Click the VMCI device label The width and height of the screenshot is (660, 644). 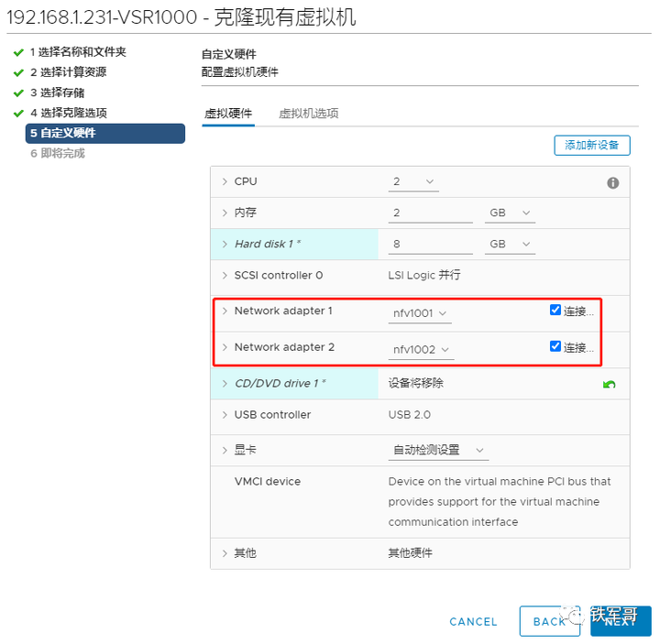tap(268, 482)
